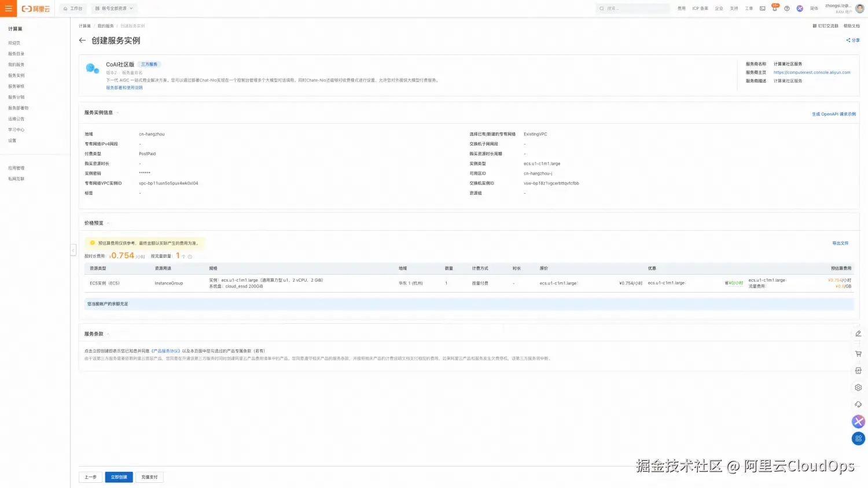Expand the 账号全部资源 dropdown
This screenshot has height=488, width=868.
point(114,9)
